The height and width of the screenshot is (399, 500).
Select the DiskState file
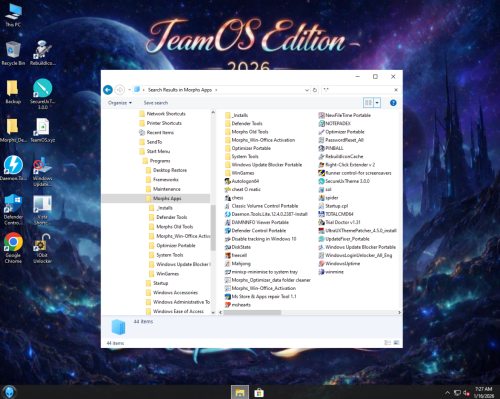coord(238,247)
